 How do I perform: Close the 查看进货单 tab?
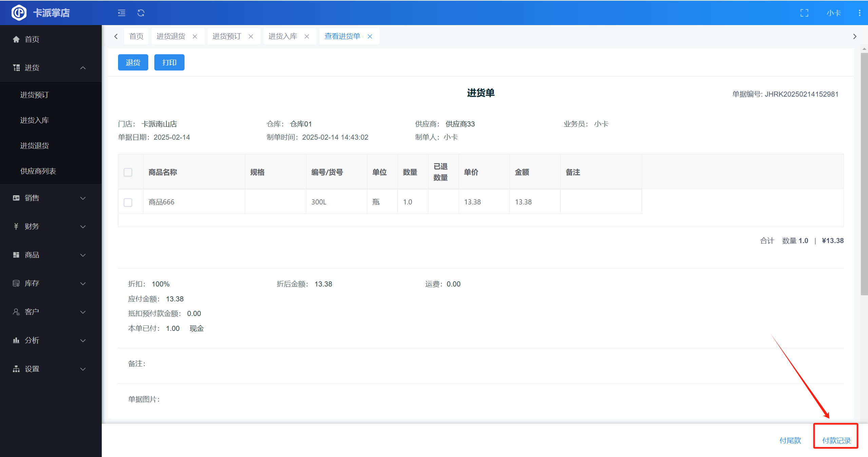[x=370, y=36]
